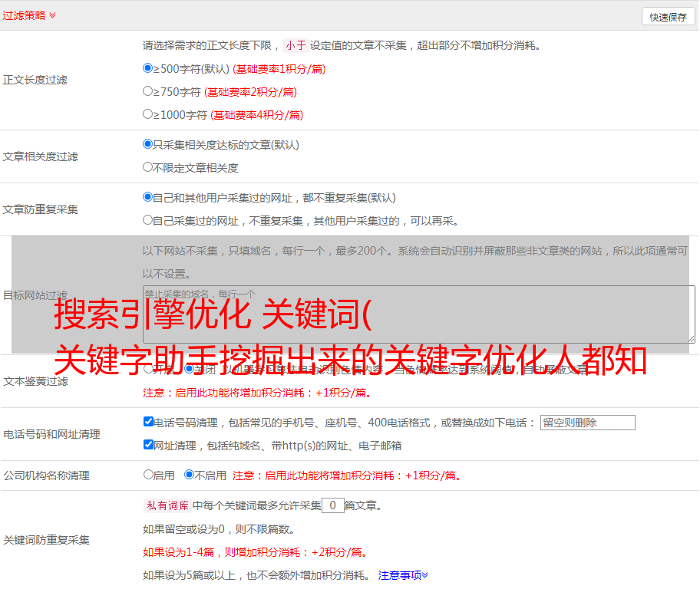The image size is (700, 589).
Task: Select 自己和其他用户采集过的网址 no-repeat option
Action: point(148,197)
